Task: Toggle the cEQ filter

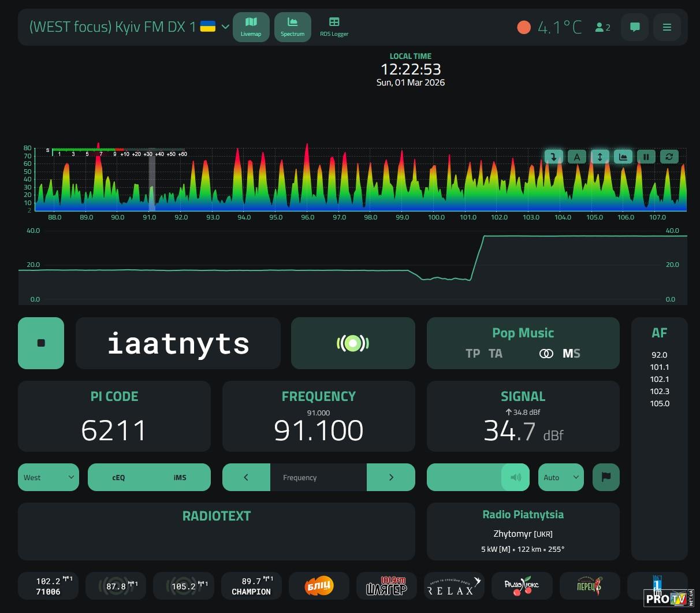Action: pos(118,477)
